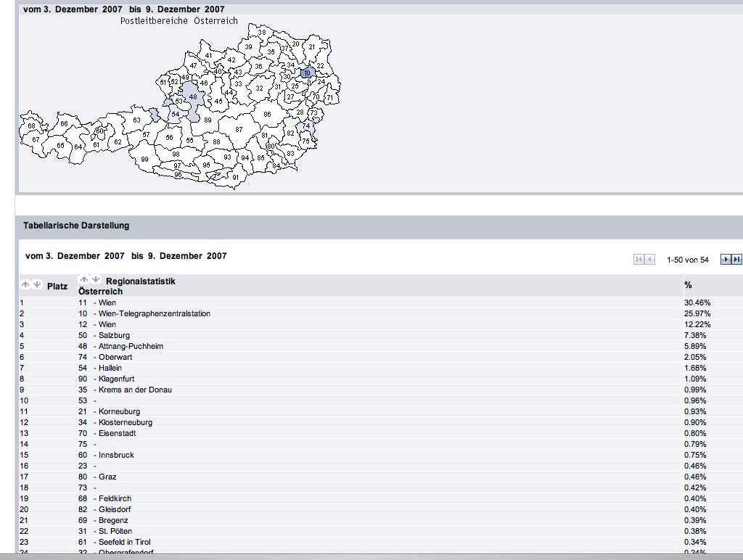Viewport: 743px width, 560px height.
Task: Select postal region 87 on Austria map
Action: click(x=239, y=129)
